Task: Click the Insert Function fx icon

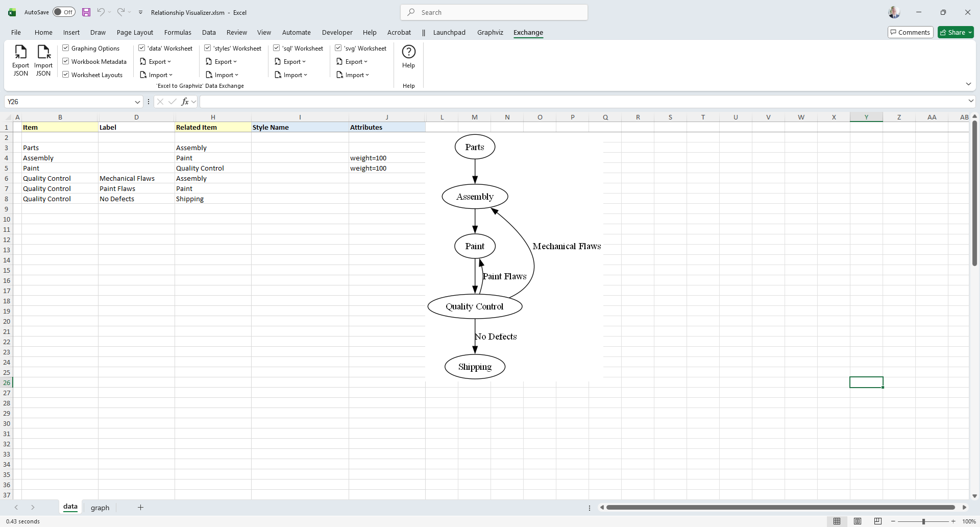Action: (x=185, y=102)
